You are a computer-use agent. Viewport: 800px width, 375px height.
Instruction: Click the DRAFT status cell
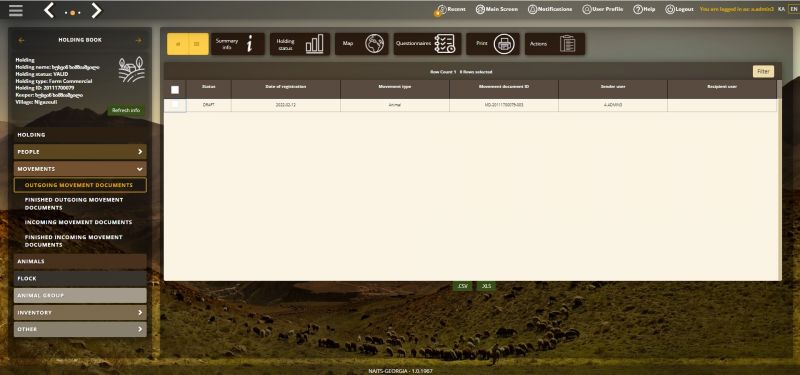click(x=209, y=105)
